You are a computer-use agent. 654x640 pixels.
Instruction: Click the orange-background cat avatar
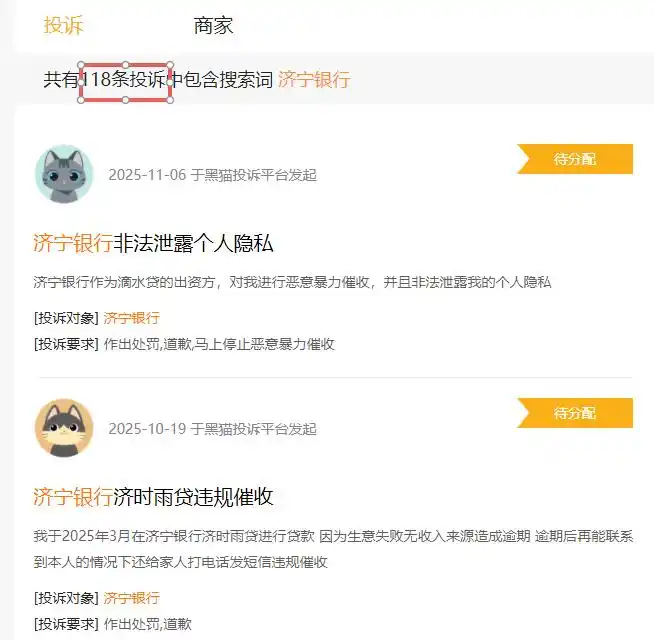64,428
